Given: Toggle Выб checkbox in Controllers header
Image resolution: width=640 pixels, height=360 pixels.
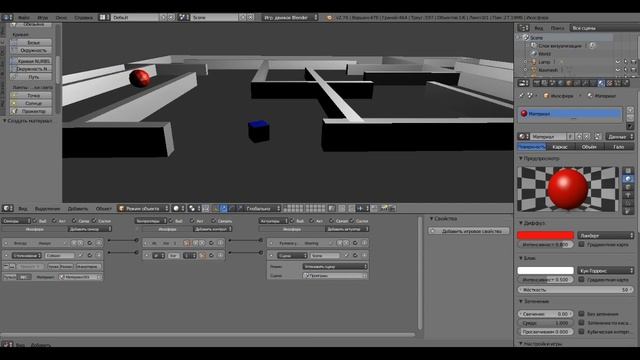Looking at the screenshot, I should click(171, 221).
